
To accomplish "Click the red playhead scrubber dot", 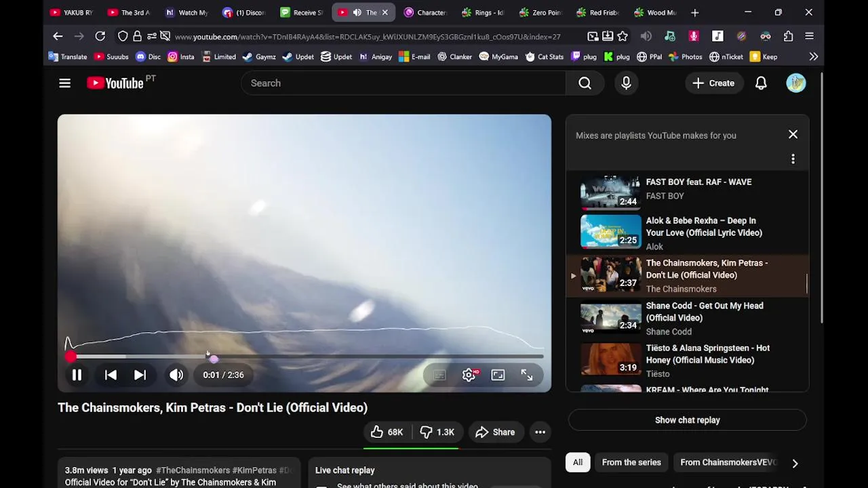I will 71,357.
